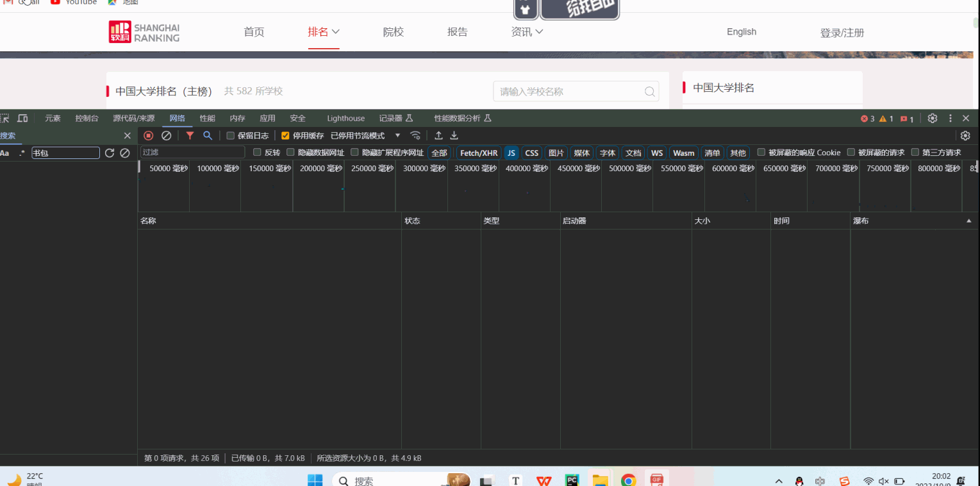Switch to the 源代码/来源 tab
The image size is (980, 486).
point(134,119)
